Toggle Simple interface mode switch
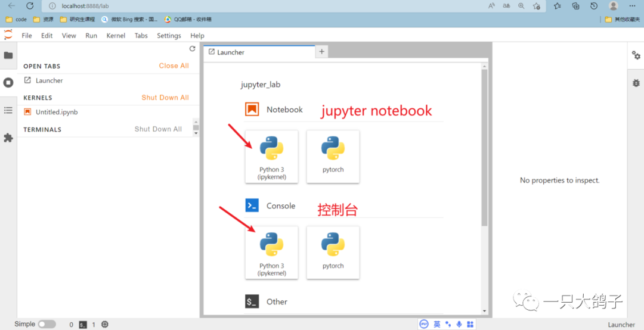Image resolution: width=644 pixels, height=330 pixels. point(47,324)
